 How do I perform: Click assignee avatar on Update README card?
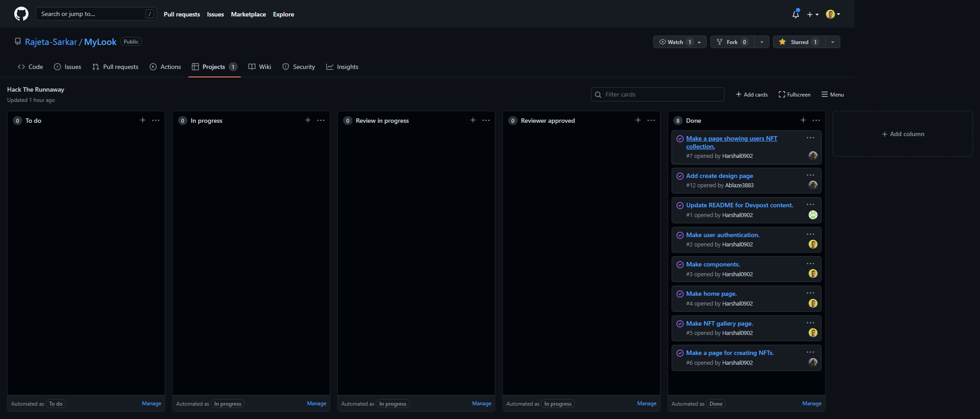coord(813,215)
